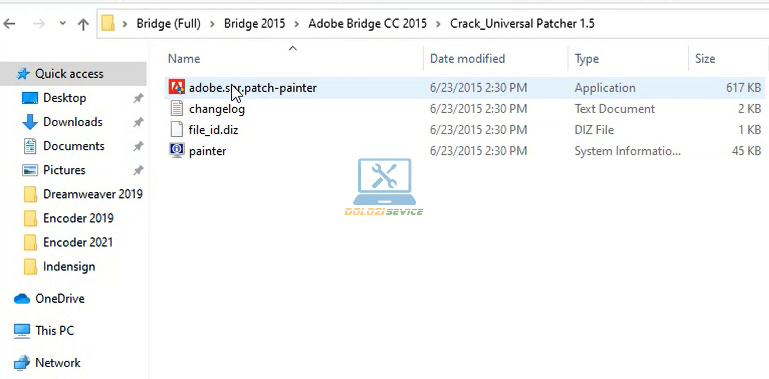Click the Encoder 2021 folder icon
The height and width of the screenshot is (379, 769).
pos(30,242)
